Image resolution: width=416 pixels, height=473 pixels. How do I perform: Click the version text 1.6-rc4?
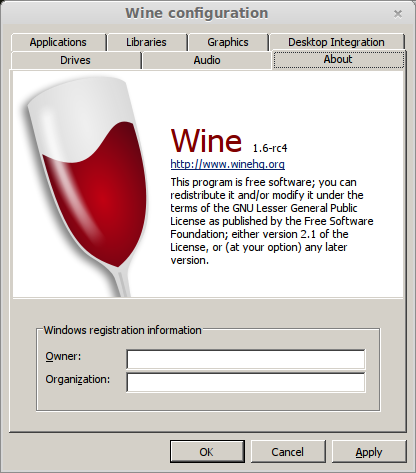[270, 148]
